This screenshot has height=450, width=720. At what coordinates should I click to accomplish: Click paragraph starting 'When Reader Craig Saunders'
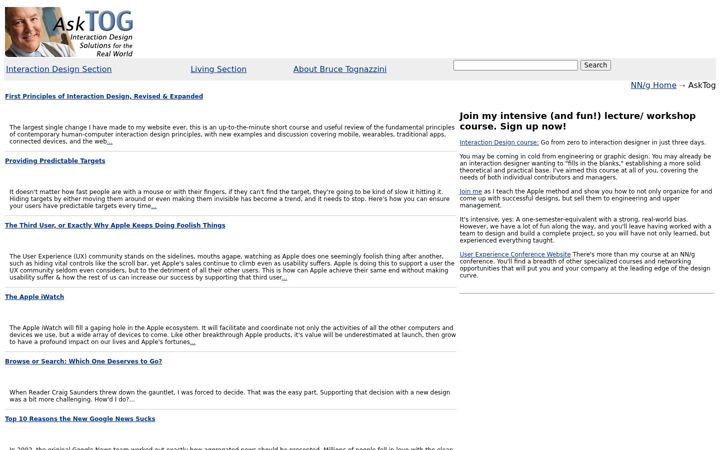click(230, 396)
